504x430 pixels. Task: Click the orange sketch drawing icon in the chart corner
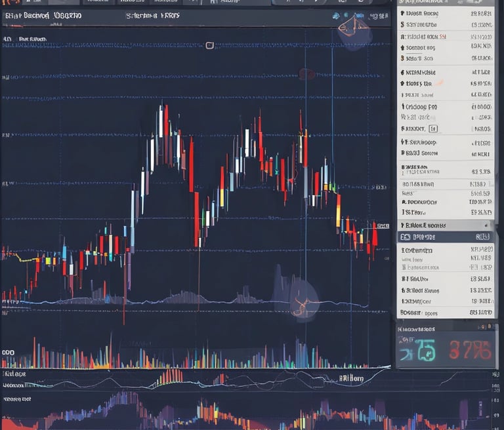tap(353, 27)
